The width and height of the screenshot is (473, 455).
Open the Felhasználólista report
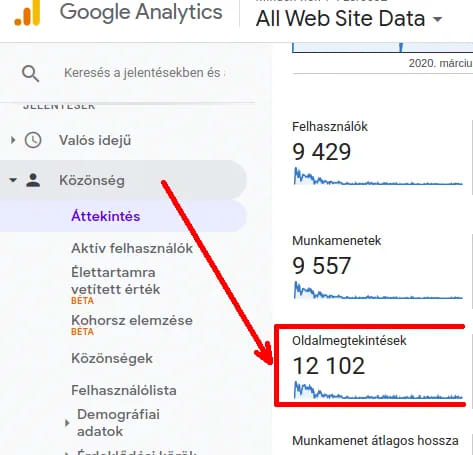point(124,390)
